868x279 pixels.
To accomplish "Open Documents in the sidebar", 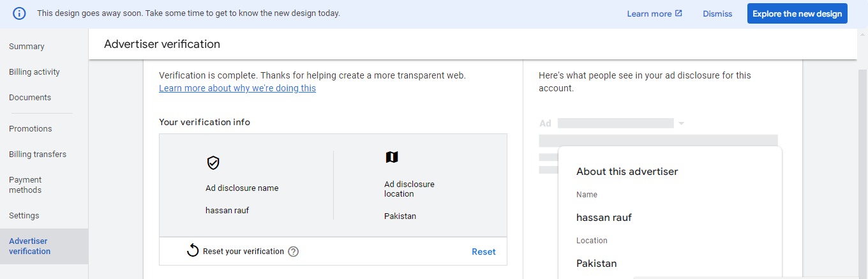I will 30,98.
